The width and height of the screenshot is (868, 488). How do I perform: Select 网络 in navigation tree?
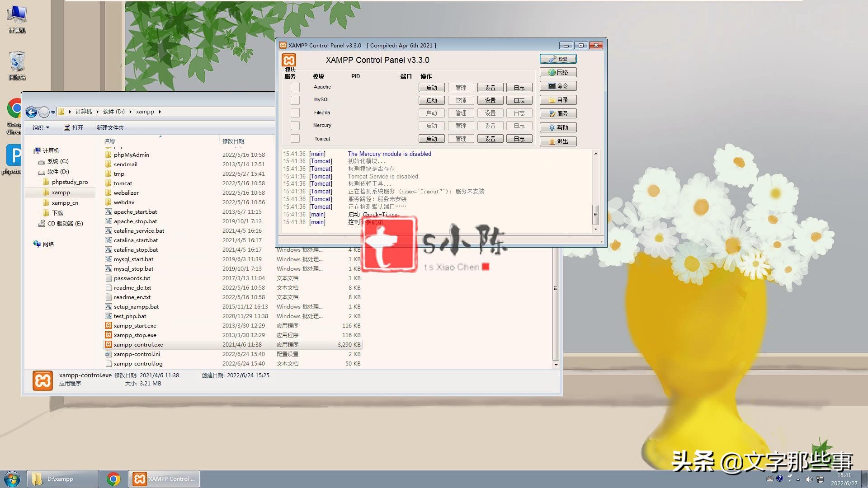click(x=43, y=244)
